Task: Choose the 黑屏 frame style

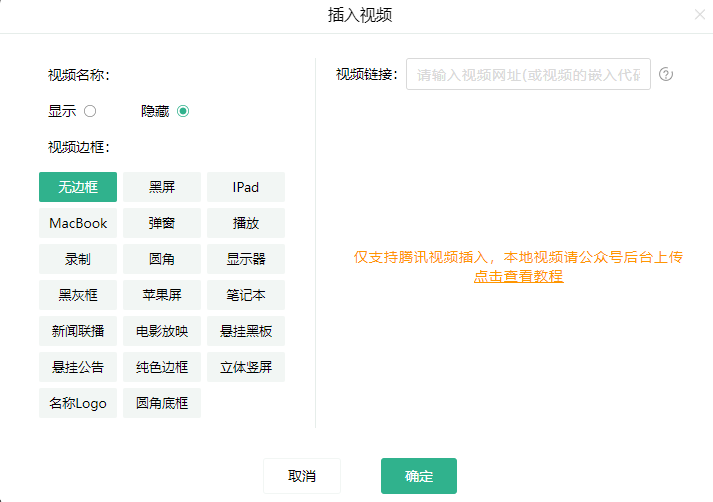Action: tap(162, 187)
